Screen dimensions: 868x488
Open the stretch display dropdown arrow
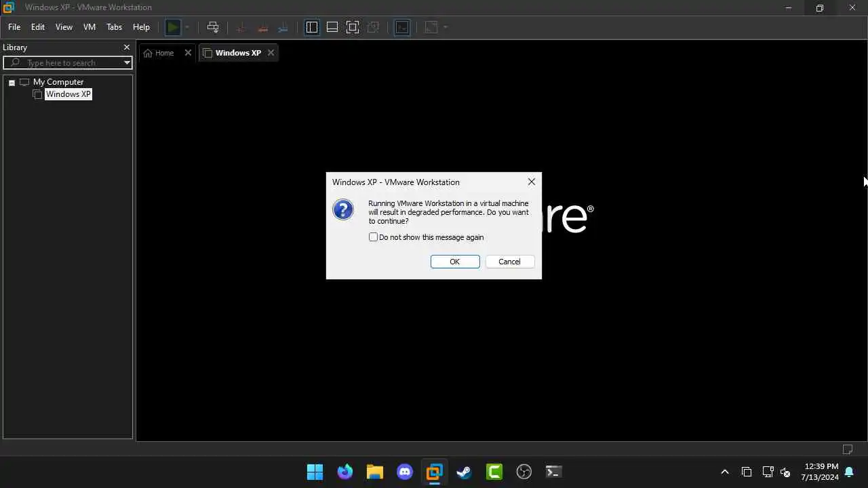pyautogui.click(x=446, y=27)
